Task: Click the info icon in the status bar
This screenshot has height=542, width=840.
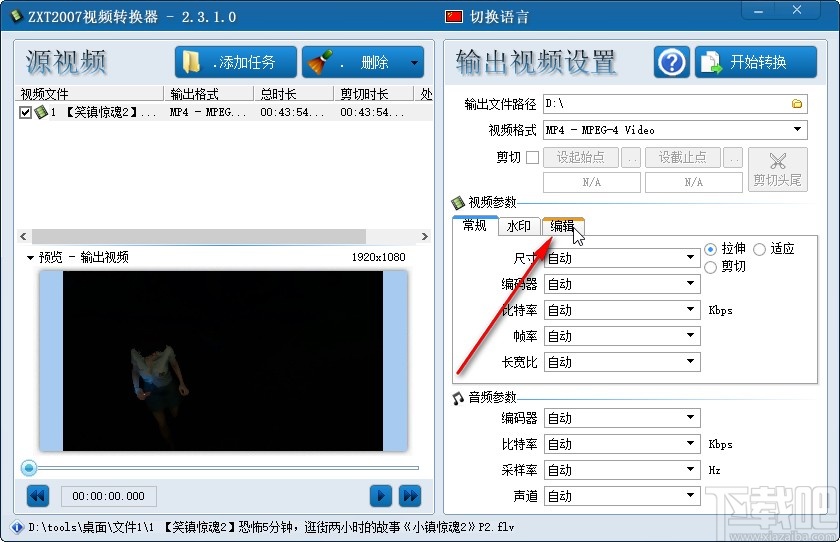Action: point(17,528)
